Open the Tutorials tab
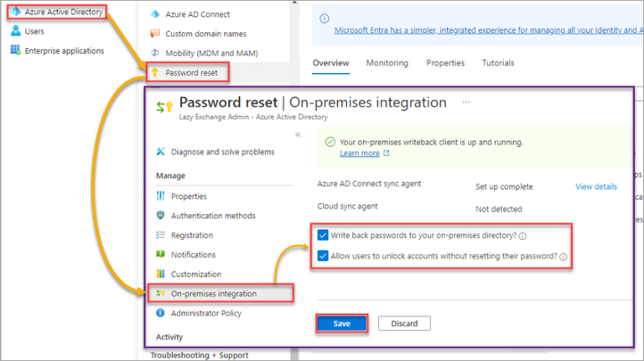The width and height of the screenshot is (644, 361). [x=498, y=63]
